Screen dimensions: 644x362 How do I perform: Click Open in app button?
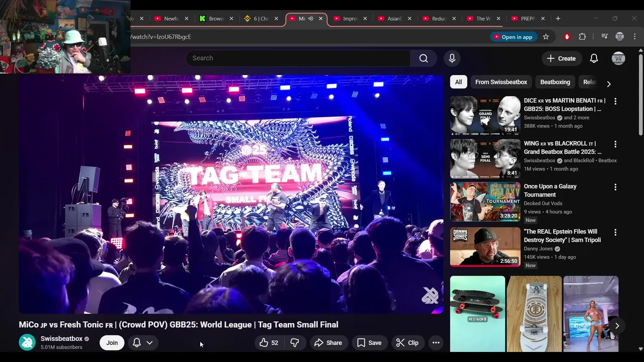(512, 37)
